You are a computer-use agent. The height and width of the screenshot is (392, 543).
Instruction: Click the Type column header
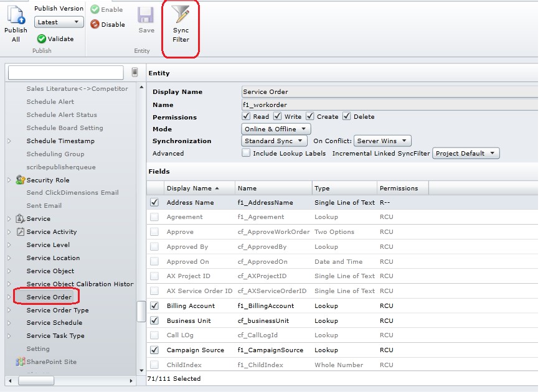point(344,188)
